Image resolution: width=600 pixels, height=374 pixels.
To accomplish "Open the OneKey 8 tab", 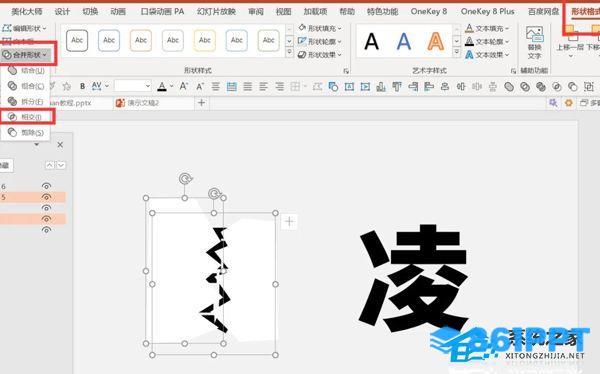I will click(x=429, y=12).
